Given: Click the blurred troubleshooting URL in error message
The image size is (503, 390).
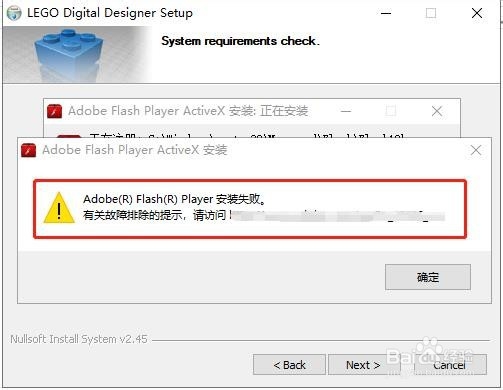Looking at the screenshot, I should [x=337, y=216].
